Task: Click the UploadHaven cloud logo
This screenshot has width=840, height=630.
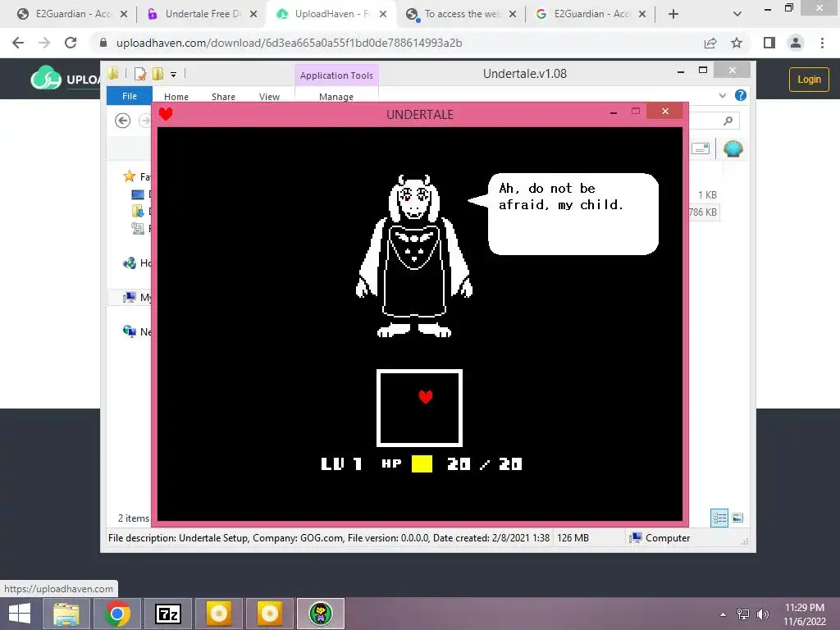Action: pos(46,79)
